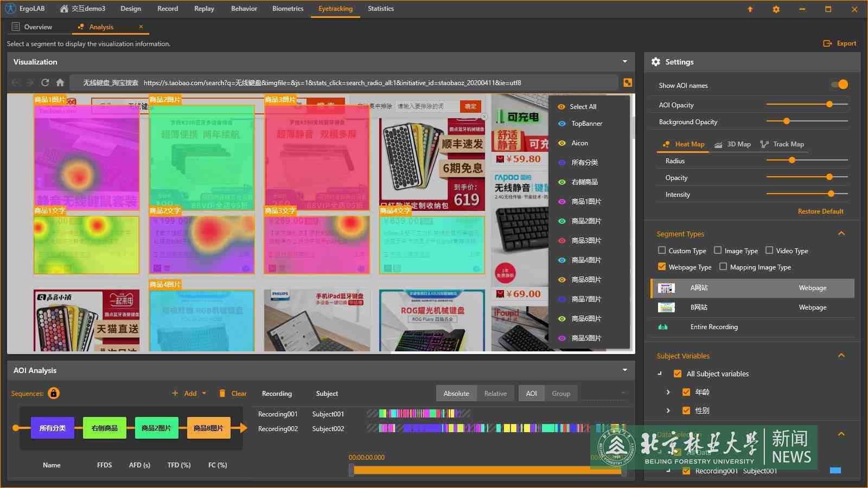Image resolution: width=868 pixels, height=488 pixels.
Task: Click the orange upload arrow icon
Action: (x=750, y=9)
